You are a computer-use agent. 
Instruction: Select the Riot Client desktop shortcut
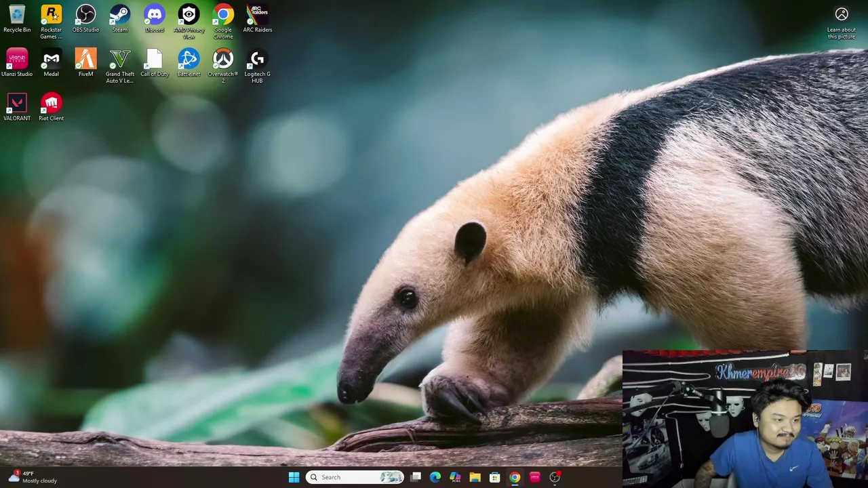pyautogui.click(x=51, y=107)
